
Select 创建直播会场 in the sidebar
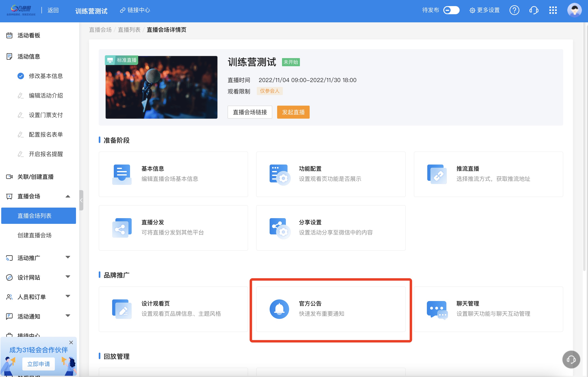(35, 235)
